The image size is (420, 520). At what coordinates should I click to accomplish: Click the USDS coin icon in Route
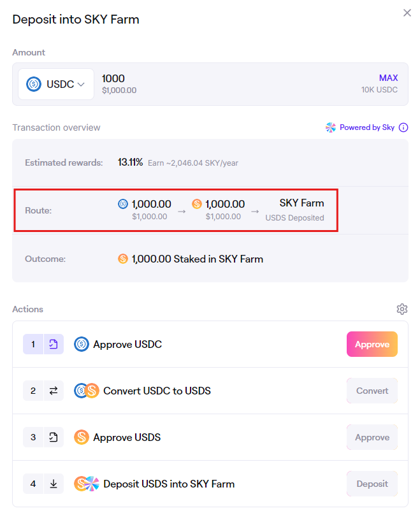coord(197,204)
